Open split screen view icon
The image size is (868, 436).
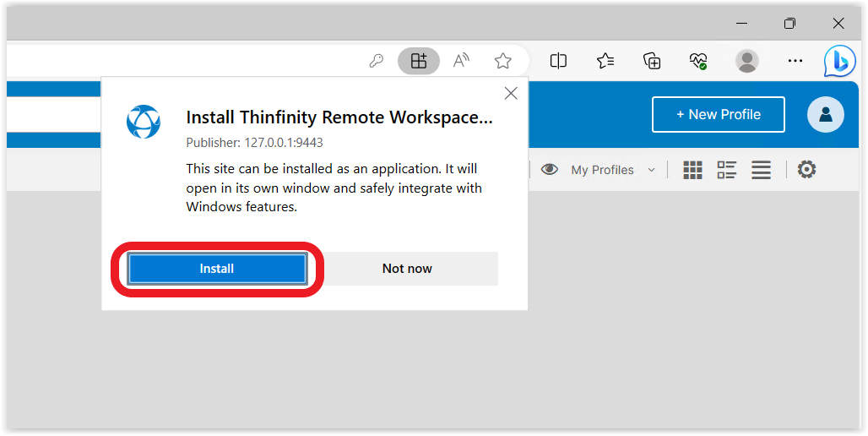click(558, 61)
